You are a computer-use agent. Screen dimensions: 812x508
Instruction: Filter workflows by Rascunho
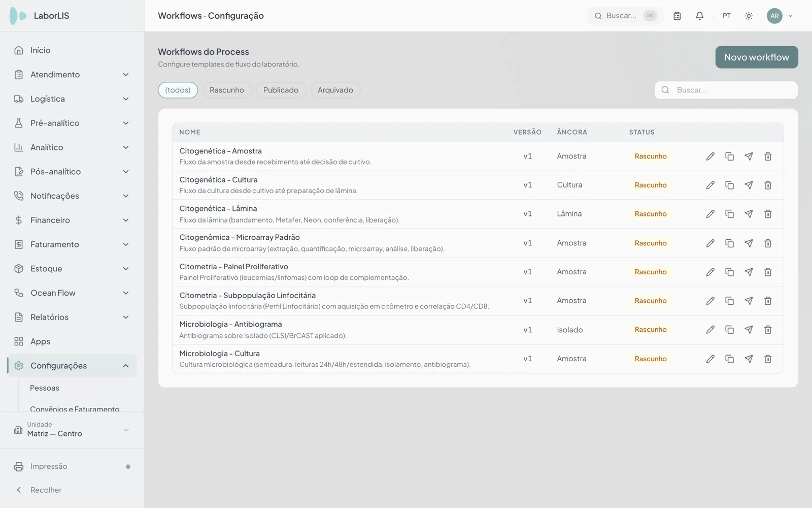(x=227, y=90)
